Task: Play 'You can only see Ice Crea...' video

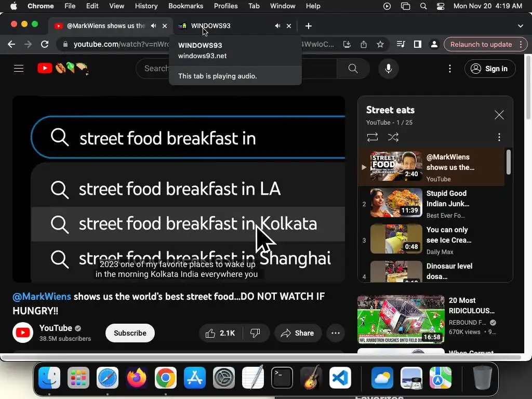Action: click(x=431, y=240)
